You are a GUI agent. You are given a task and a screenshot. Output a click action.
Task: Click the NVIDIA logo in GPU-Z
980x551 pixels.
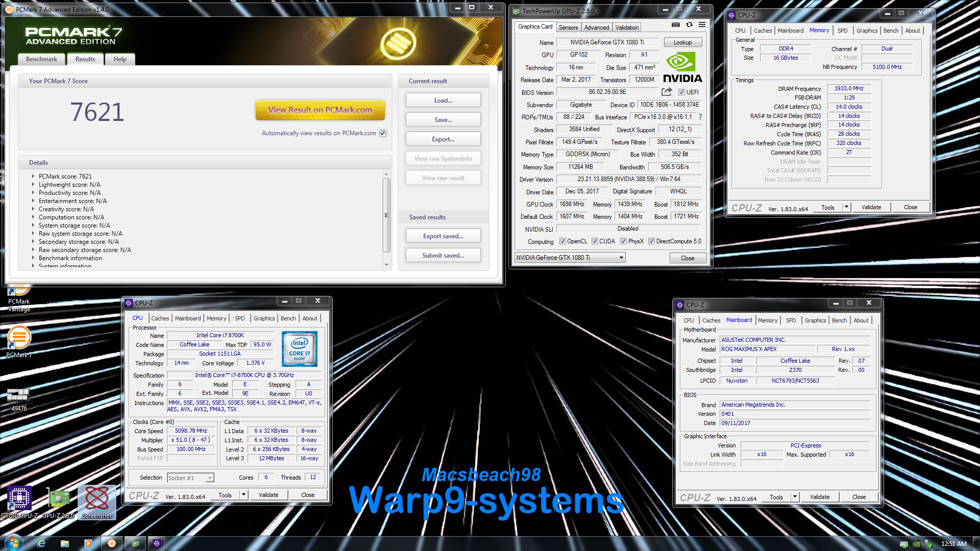(x=682, y=68)
